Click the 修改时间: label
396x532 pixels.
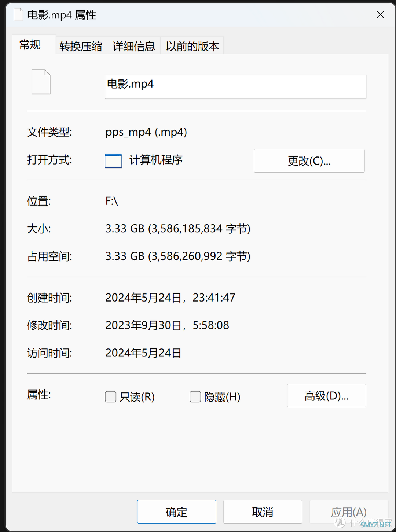pos(49,325)
